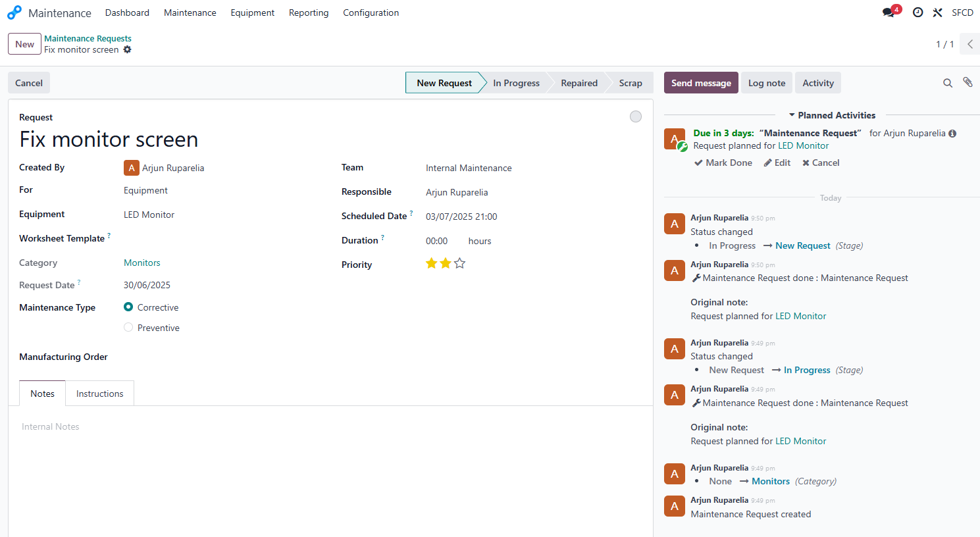
Task: Click the search messages magnifier icon
Action: (948, 83)
